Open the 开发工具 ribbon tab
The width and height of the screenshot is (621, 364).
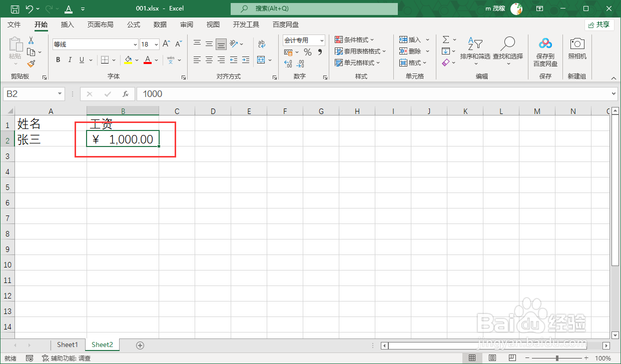pyautogui.click(x=246, y=24)
